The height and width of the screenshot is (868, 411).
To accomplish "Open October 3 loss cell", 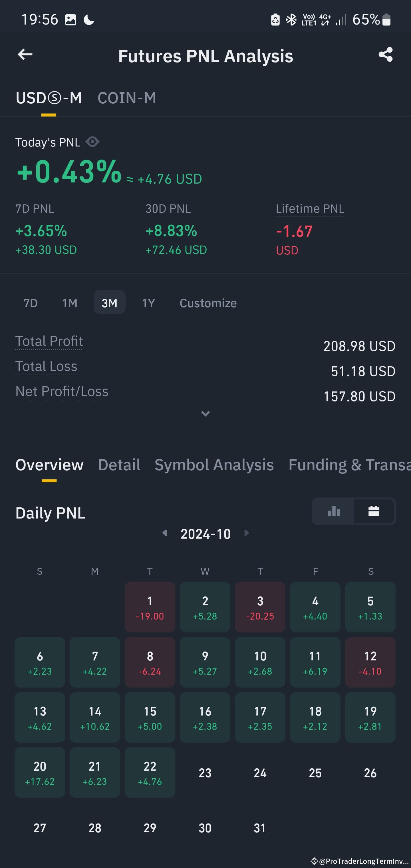I will click(260, 607).
